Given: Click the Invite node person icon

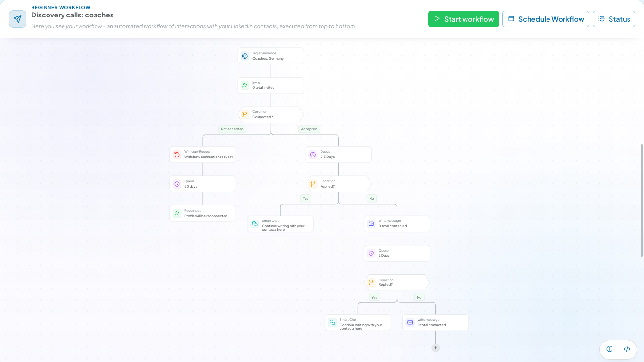Looking at the screenshot, I should click(x=245, y=85).
